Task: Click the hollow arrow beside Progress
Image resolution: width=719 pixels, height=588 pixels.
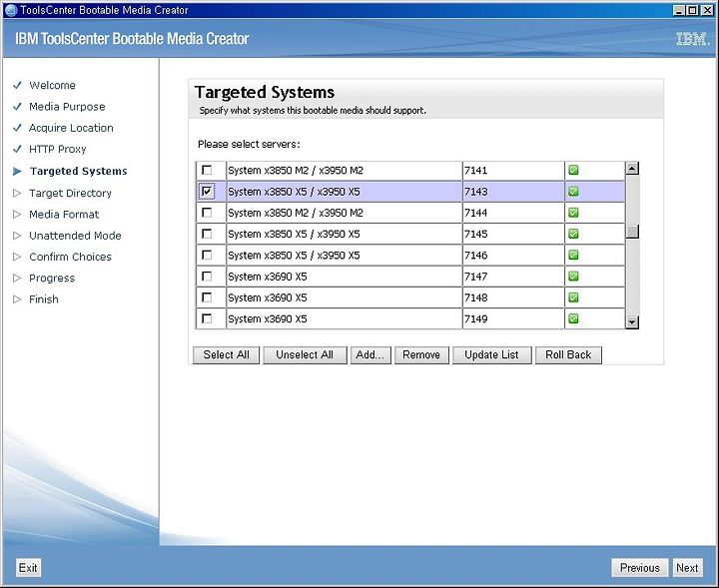Action: tap(17, 278)
